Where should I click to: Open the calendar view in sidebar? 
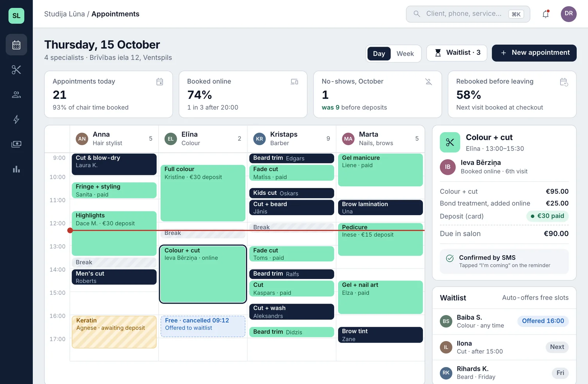tap(16, 45)
